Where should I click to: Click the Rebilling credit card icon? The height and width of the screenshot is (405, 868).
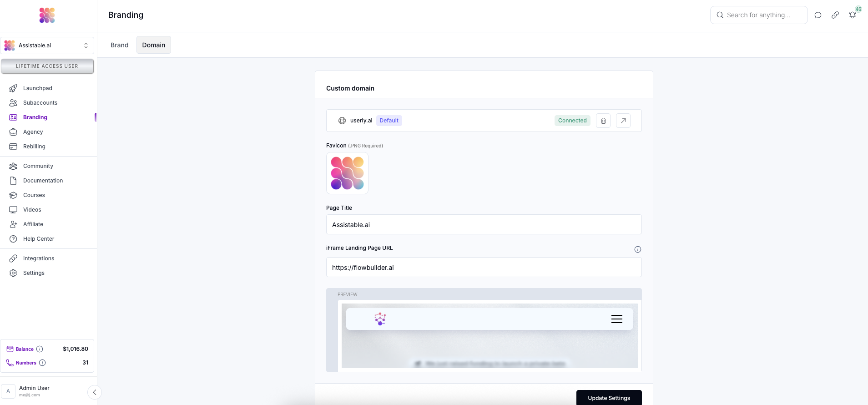tap(13, 147)
